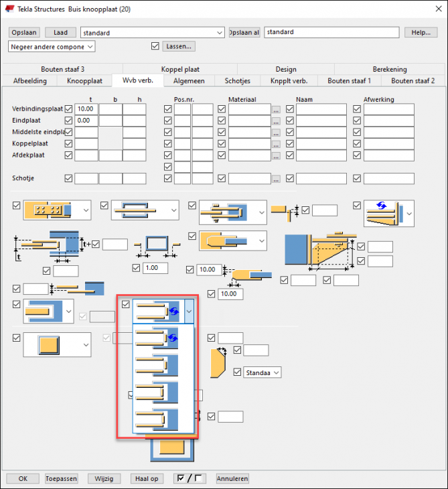Switch to the Knoopplaat tab
448x489 pixels.
pos(84,80)
